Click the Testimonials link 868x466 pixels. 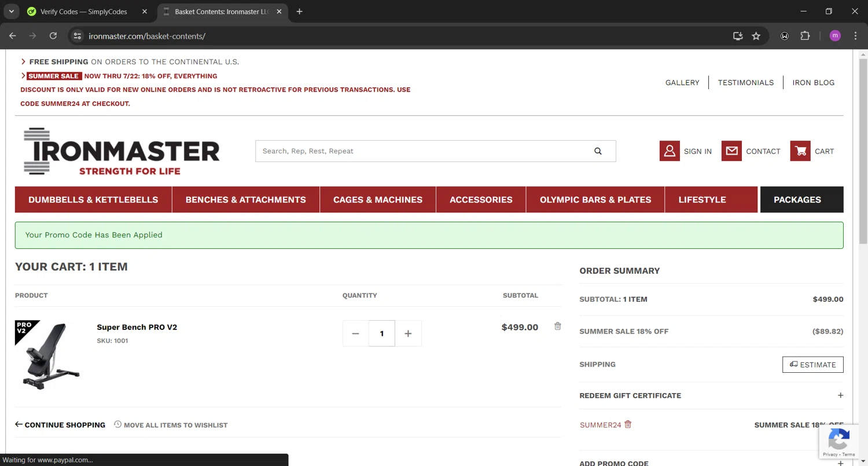(x=746, y=83)
